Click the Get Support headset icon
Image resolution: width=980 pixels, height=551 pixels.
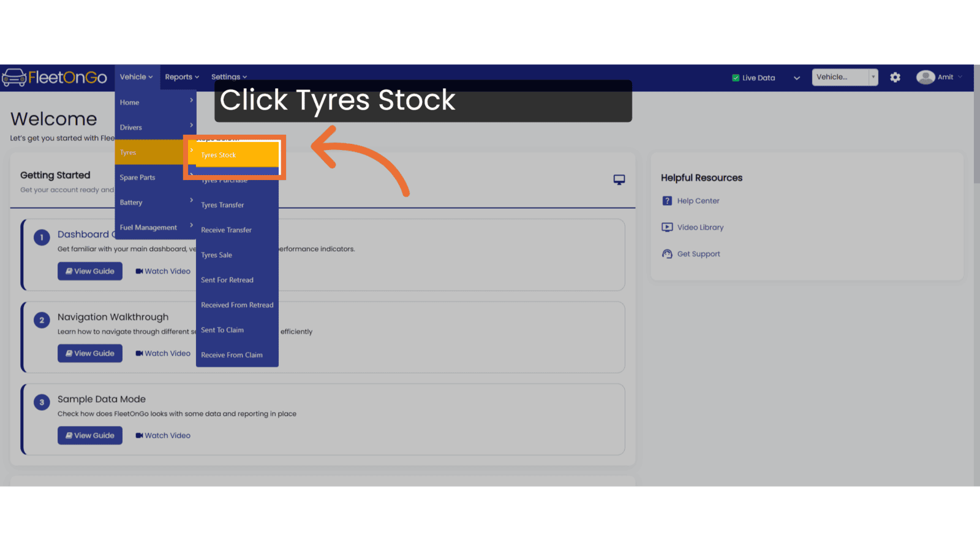(x=667, y=254)
